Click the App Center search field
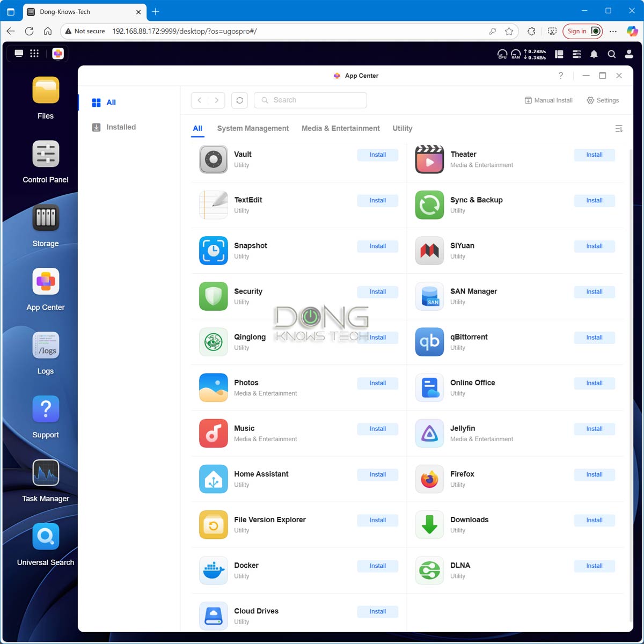The width and height of the screenshot is (644, 644). 310,100
